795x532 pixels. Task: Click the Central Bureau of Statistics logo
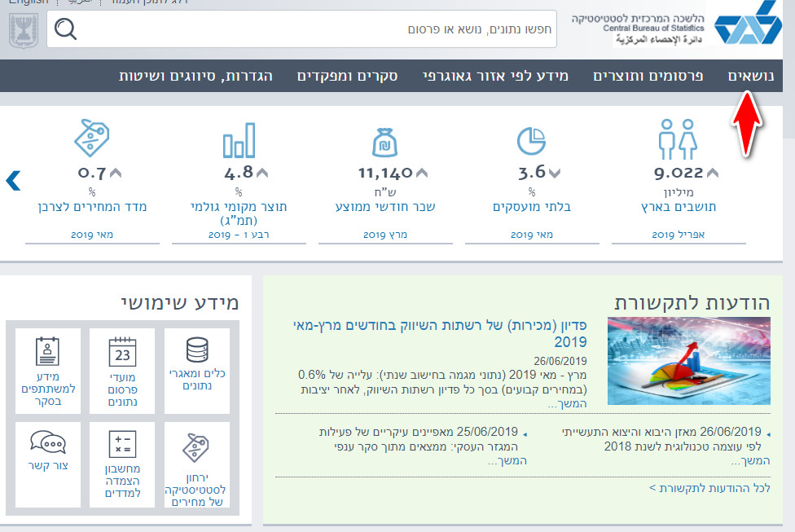tap(747, 26)
